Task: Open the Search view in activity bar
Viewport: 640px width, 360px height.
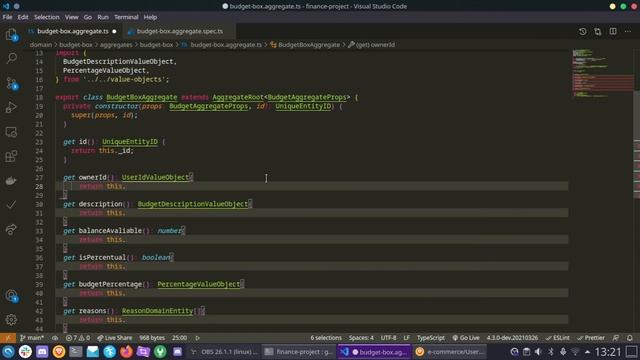Action: tap(11, 58)
